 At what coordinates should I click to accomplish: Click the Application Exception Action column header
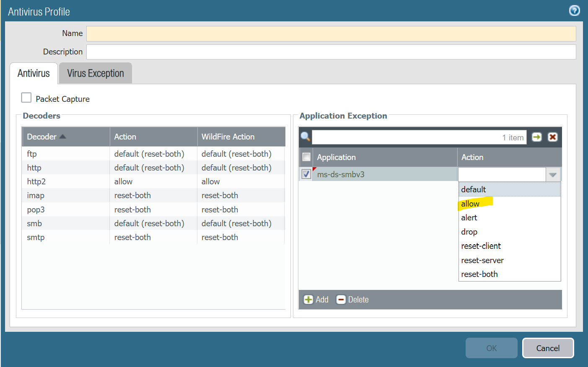click(509, 157)
